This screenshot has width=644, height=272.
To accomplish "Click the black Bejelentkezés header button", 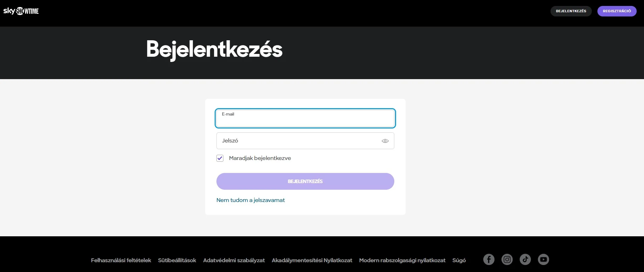I will point(571,11).
